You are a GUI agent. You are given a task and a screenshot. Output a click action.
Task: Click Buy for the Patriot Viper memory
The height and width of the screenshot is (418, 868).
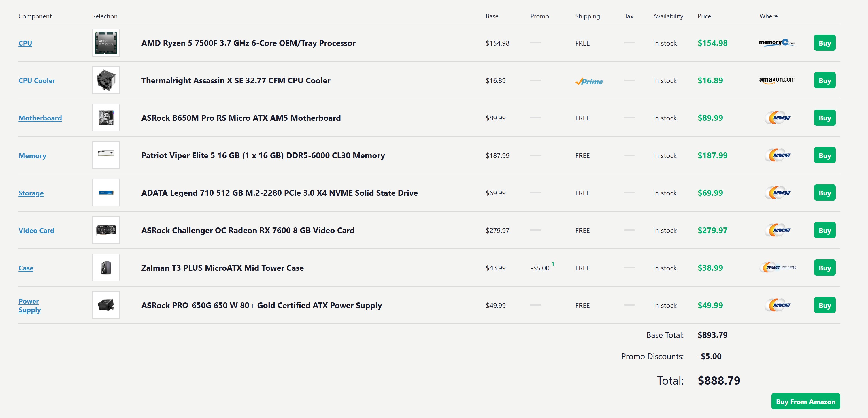click(824, 155)
